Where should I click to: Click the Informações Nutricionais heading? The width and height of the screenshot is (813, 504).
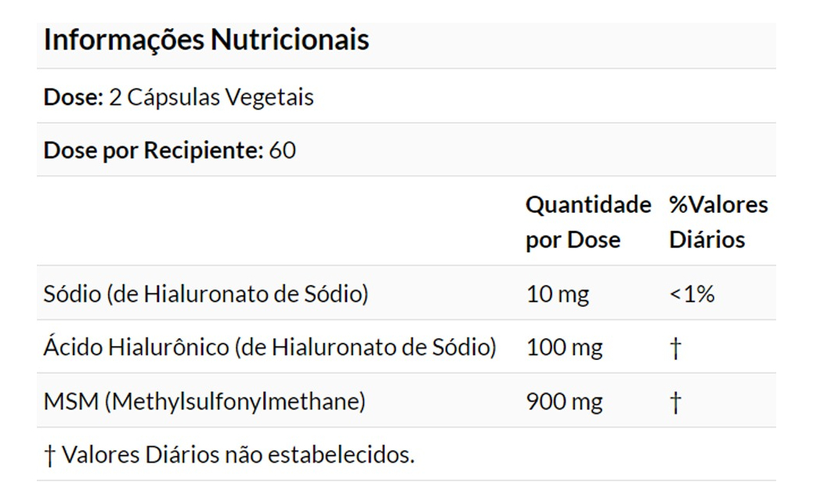tap(206, 40)
